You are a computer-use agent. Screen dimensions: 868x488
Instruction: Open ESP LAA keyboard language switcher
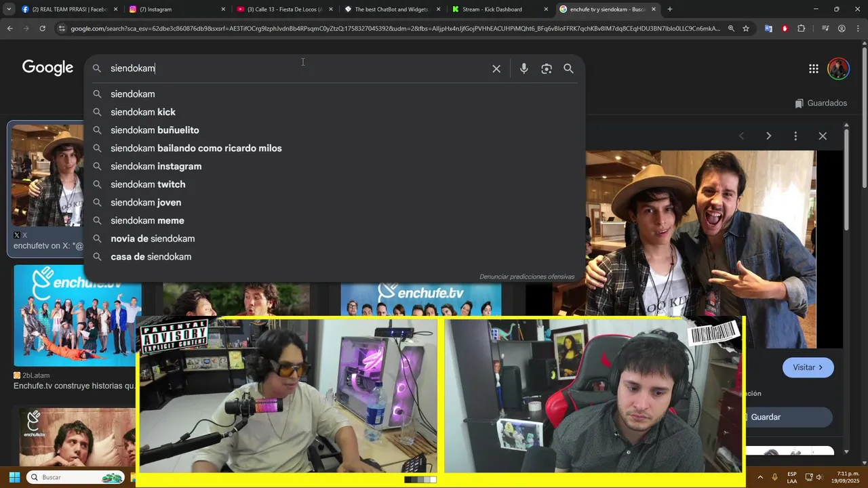pos(792,477)
